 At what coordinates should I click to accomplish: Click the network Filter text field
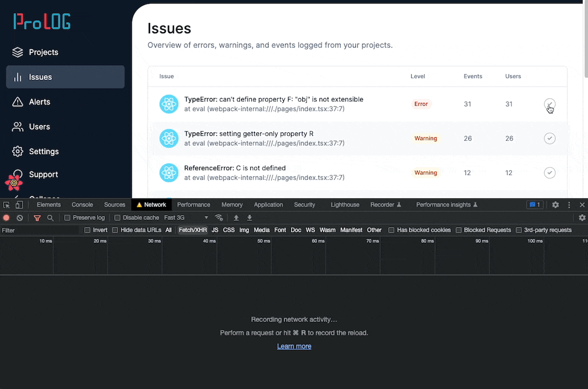coord(39,230)
